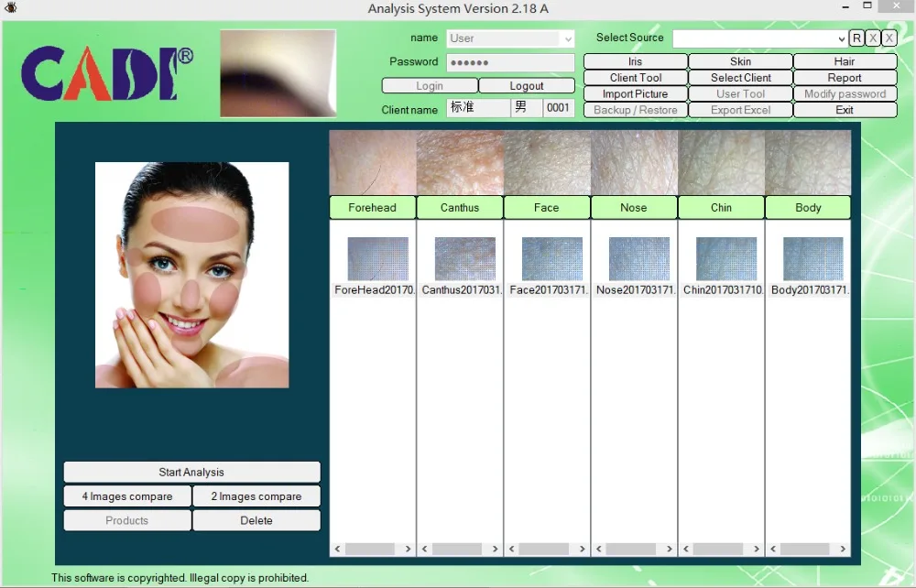Click Body column right scroll arrow
This screenshot has height=588, width=916.
pos(843,549)
